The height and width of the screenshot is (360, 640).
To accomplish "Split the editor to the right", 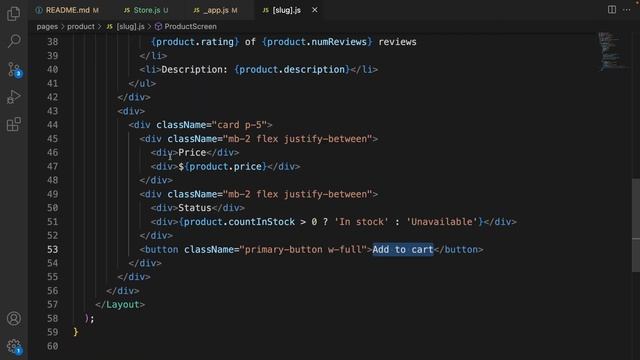I will [611, 10].
